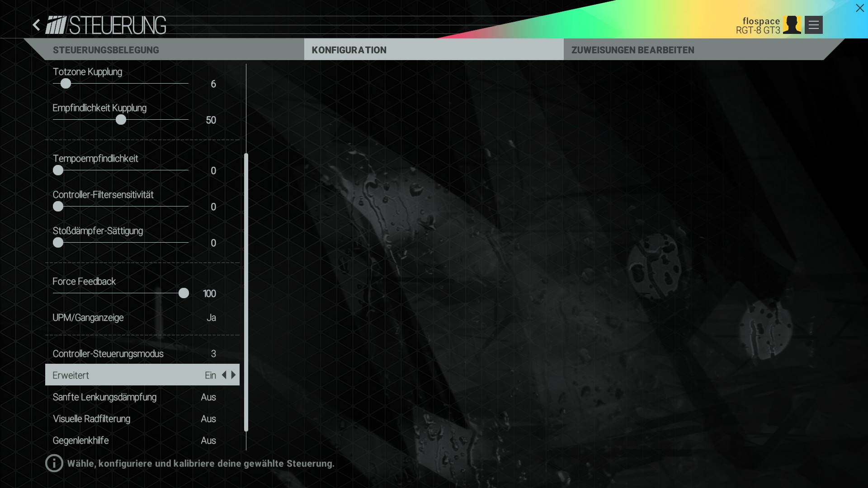Click the Totzone Kupplung value 6
868x488 pixels.
click(213, 84)
